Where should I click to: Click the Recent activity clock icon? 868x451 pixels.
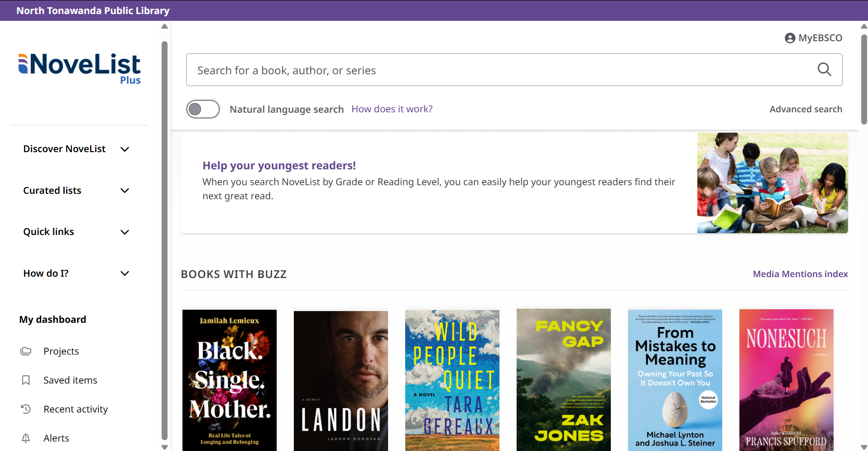tap(26, 409)
